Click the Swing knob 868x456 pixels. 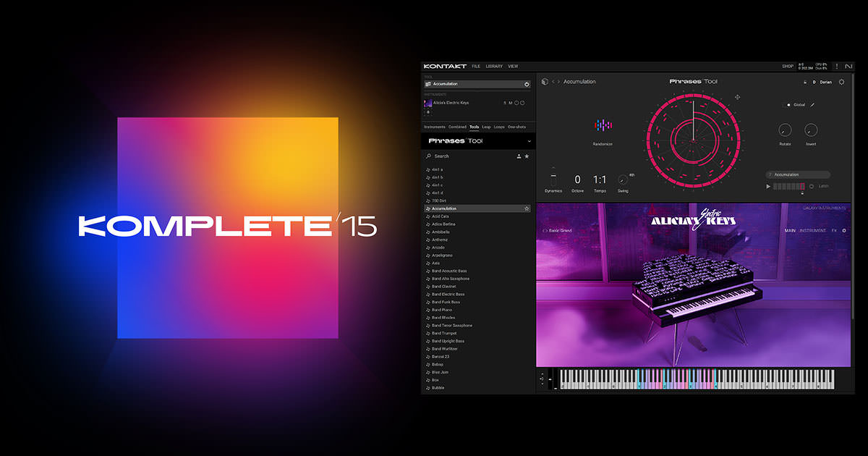coord(623,179)
